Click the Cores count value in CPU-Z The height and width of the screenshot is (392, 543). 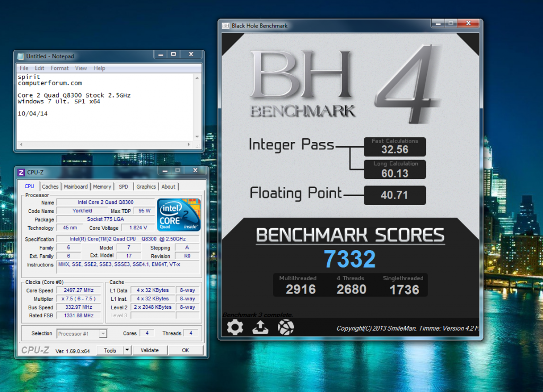pyautogui.click(x=147, y=333)
